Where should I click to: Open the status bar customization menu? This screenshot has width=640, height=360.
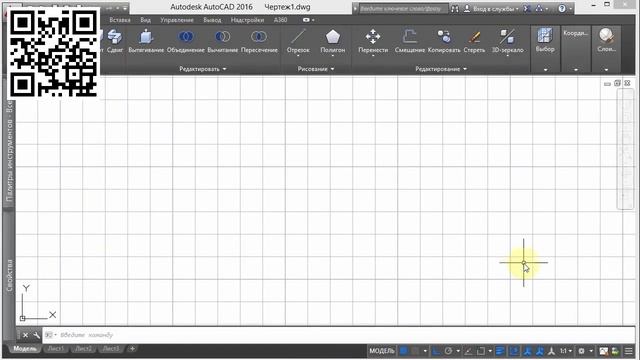click(x=629, y=351)
